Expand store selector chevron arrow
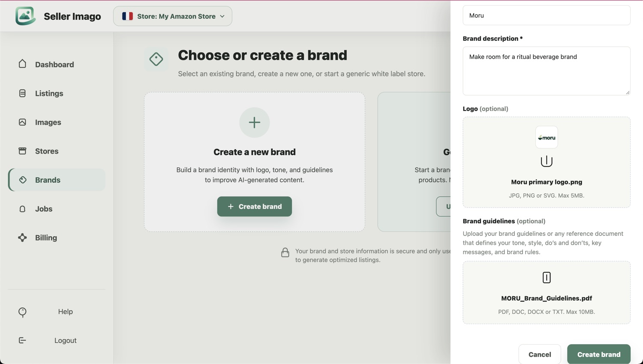Image resolution: width=643 pixels, height=364 pixels. 222,16
